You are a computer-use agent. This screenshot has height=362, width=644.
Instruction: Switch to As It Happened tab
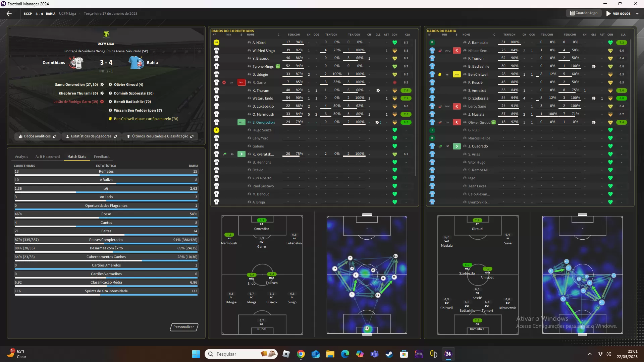pyautogui.click(x=48, y=157)
